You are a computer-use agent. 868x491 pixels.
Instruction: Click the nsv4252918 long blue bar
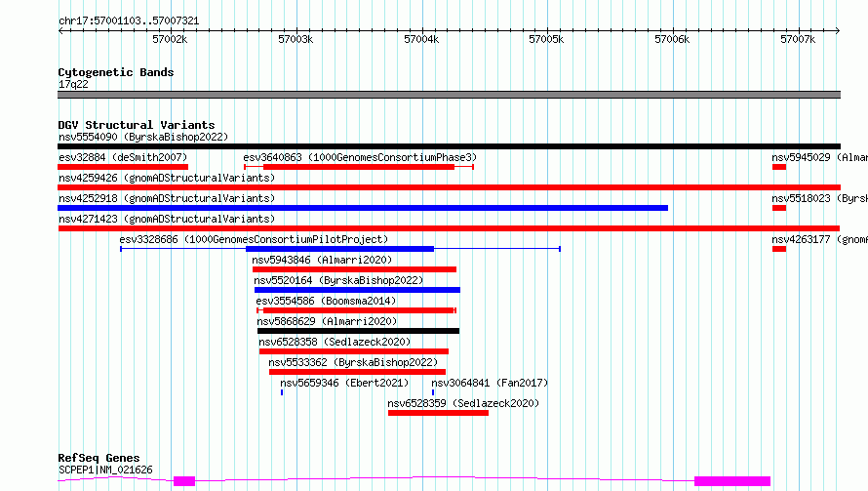click(x=363, y=208)
